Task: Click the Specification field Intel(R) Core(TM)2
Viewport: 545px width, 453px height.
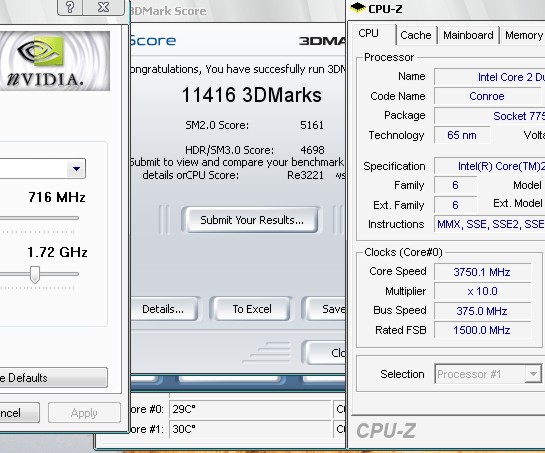Action: click(x=490, y=166)
